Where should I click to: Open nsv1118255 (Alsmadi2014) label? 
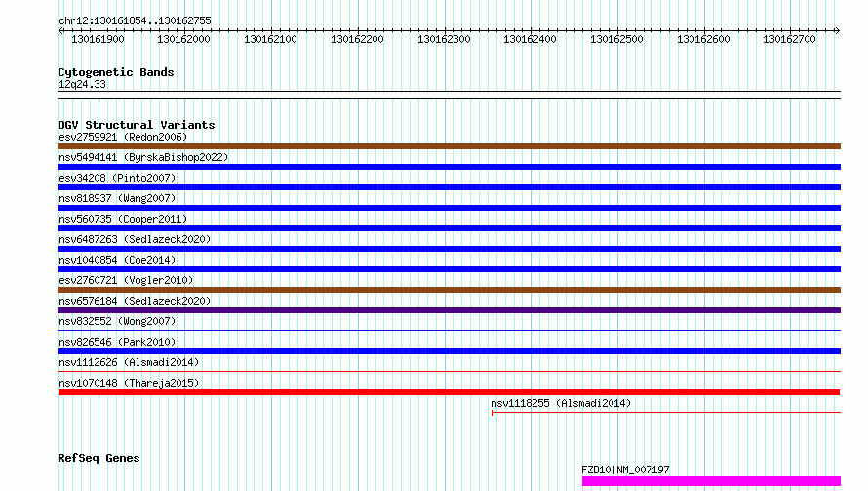point(561,403)
